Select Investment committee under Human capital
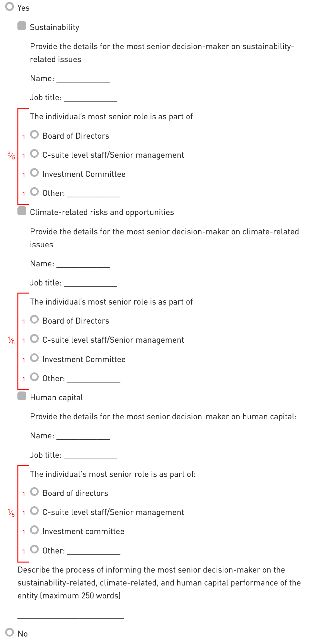The width and height of the screenshot is (317, 644). coord(35,530)
